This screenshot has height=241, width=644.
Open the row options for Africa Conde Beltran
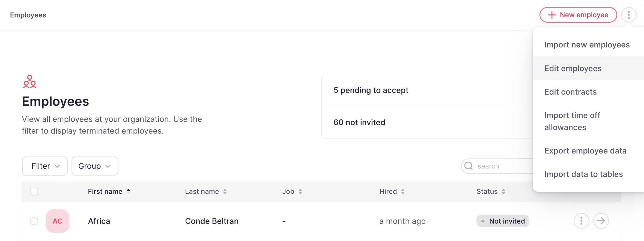(581, 221)
